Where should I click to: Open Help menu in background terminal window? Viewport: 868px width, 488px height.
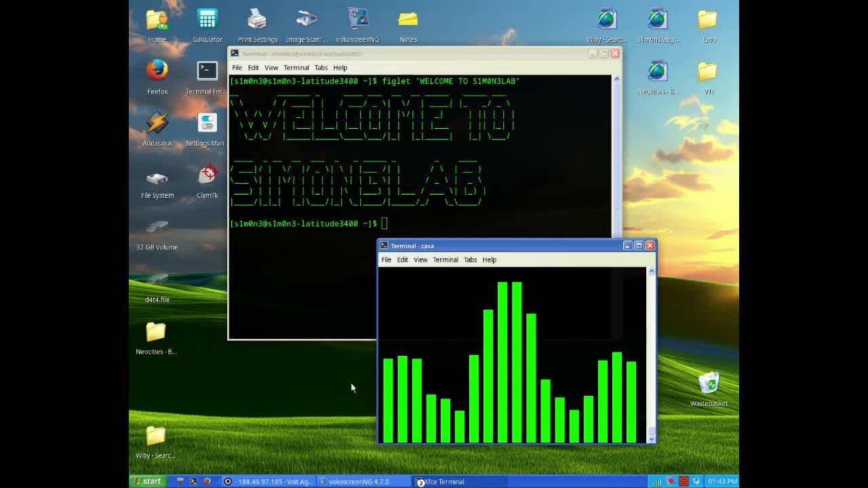[x=340, y=68]
